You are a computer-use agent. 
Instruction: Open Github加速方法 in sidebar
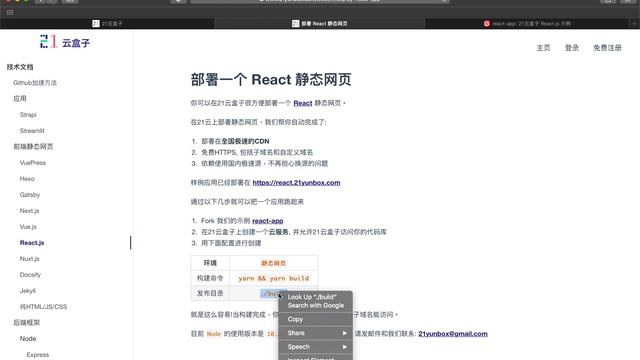coord(35,83)
